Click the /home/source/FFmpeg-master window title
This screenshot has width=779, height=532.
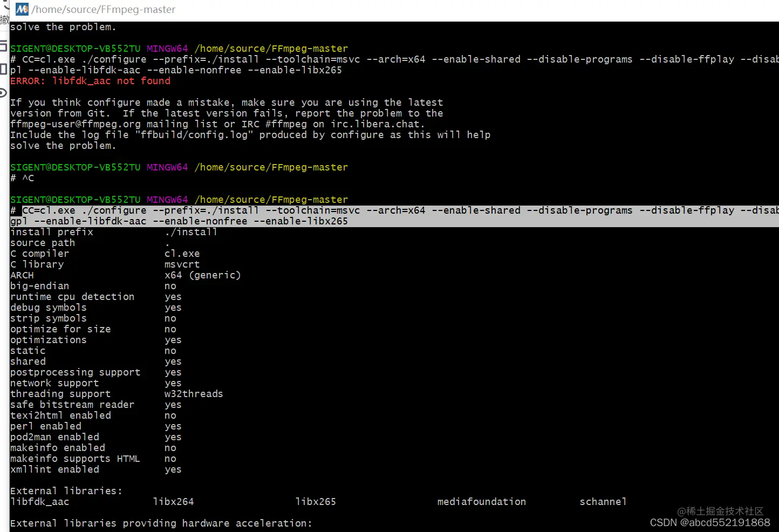(x=104, y=10)
